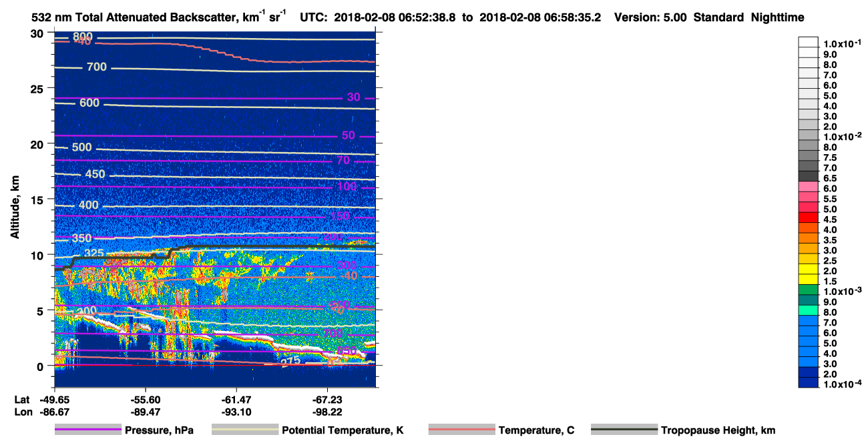Click the 1.5 colorbar label
Image resolution: width=868 pixels, height=445 pixels.
coord(831,282)
